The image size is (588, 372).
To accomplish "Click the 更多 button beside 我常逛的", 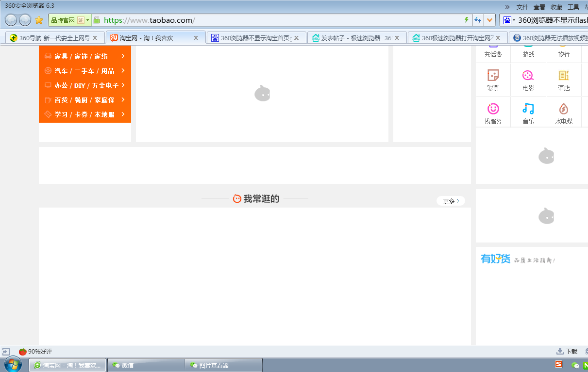I will [x=451, y=201].
